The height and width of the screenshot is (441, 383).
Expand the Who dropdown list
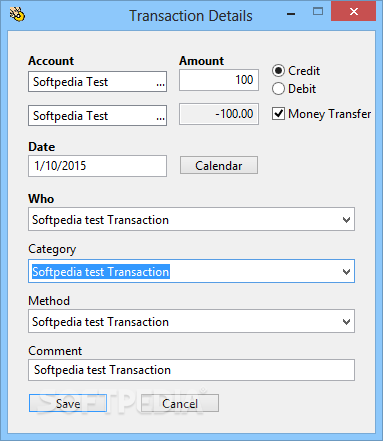coord(346,220)
